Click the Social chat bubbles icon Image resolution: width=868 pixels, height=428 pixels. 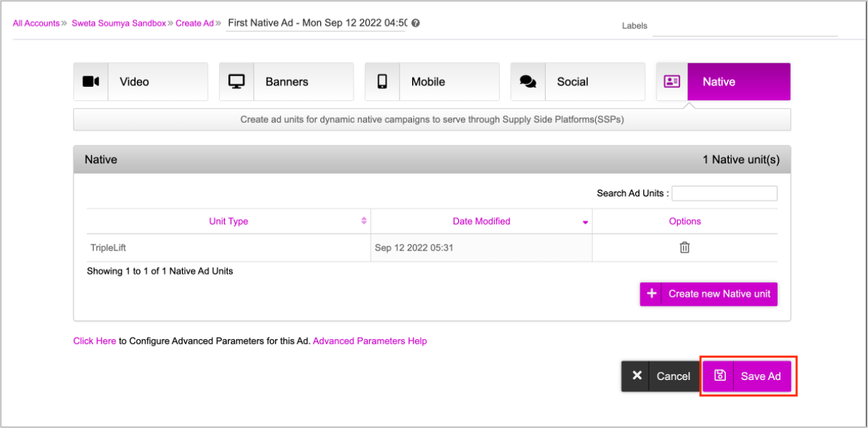(x=528, y=82)
